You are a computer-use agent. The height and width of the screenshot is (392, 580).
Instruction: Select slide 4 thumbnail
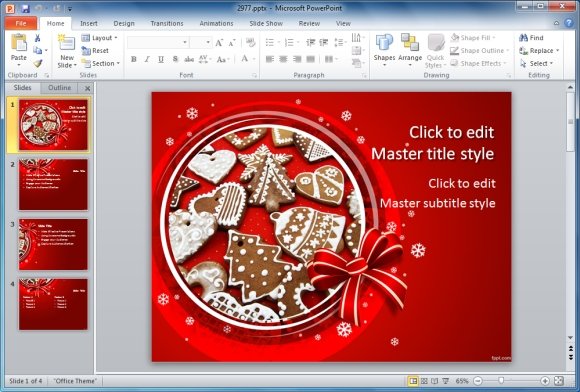pyautogui.click(x=53, y=304)
